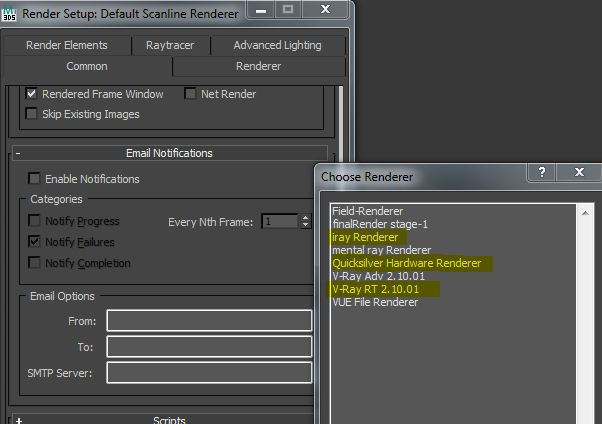Minimize the Render Setup window
The height and width of the screenshot is (424, 602).
(x=261, y=10)
